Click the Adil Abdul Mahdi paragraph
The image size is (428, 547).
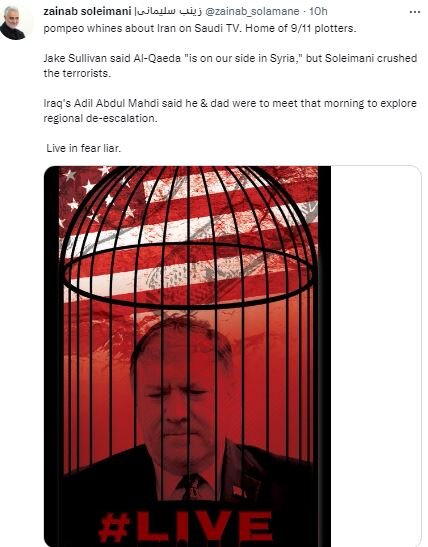230,111
